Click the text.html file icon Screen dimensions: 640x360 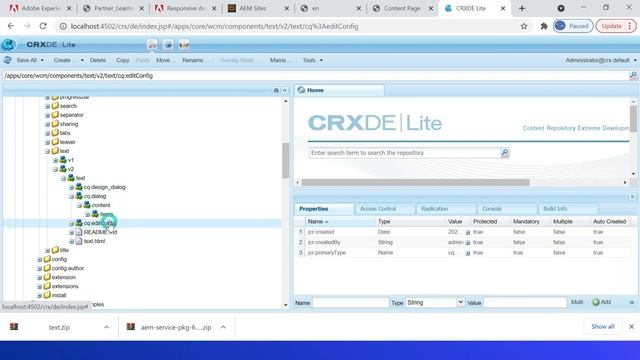[79, 241]
